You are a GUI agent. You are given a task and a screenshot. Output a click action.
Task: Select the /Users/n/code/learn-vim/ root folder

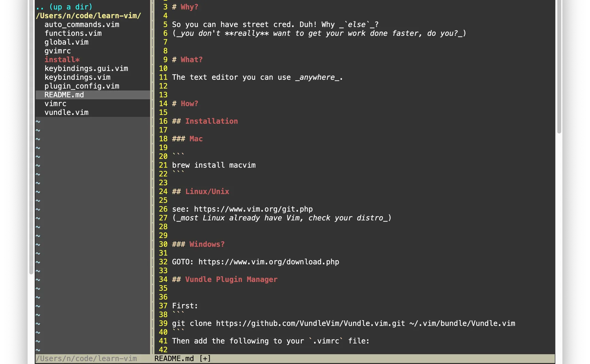point(88,16)
